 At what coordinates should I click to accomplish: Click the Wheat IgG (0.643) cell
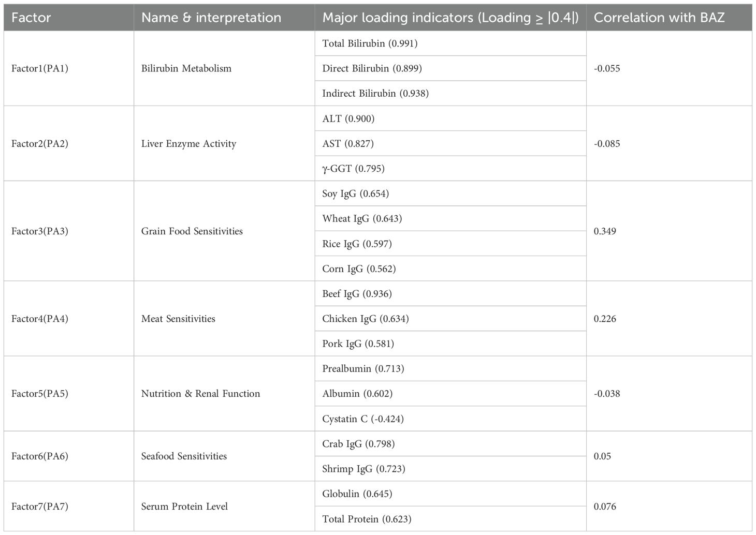click(x=362, y=219)
